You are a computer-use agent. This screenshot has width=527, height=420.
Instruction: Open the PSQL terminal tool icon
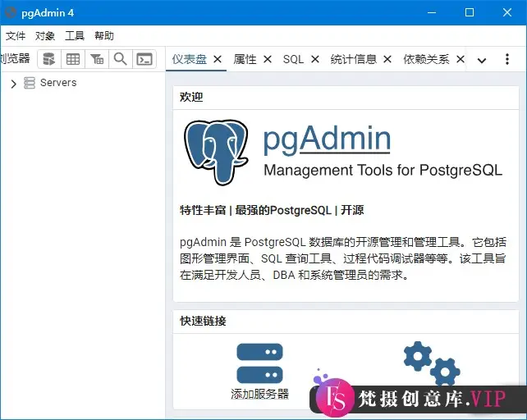click(144, 59)
